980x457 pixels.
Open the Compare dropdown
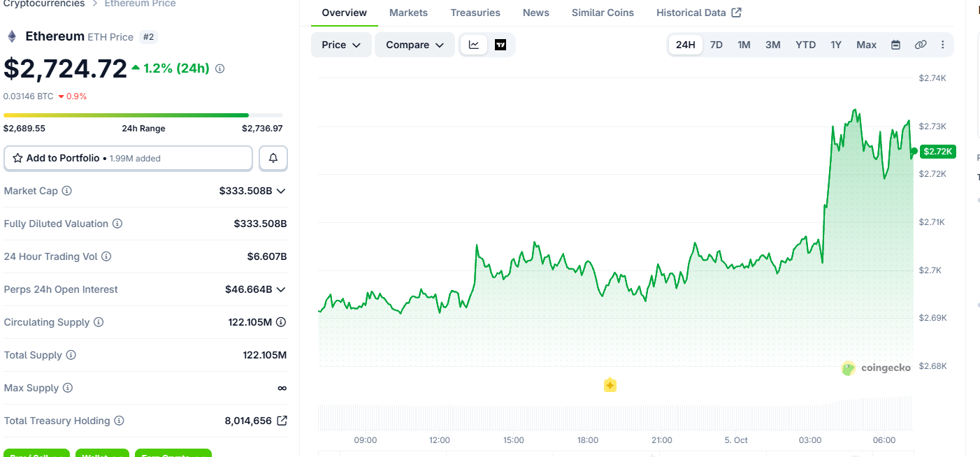pyautogui.click(x=415, y=45)
